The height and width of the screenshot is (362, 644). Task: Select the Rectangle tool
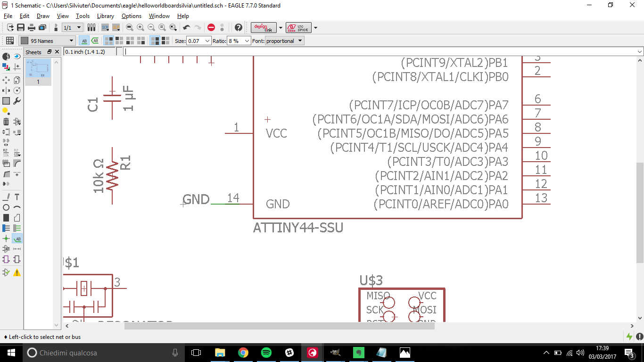(6, 218)
